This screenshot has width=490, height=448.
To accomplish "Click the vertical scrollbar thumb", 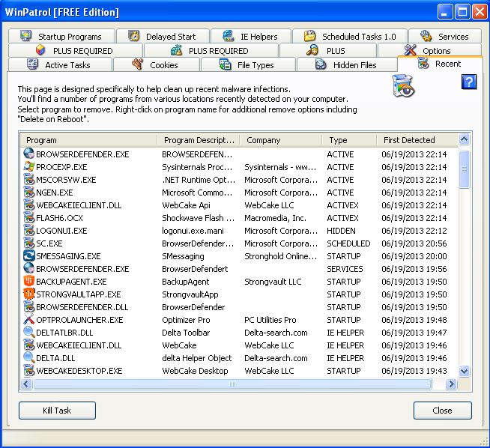I will 464,169.
